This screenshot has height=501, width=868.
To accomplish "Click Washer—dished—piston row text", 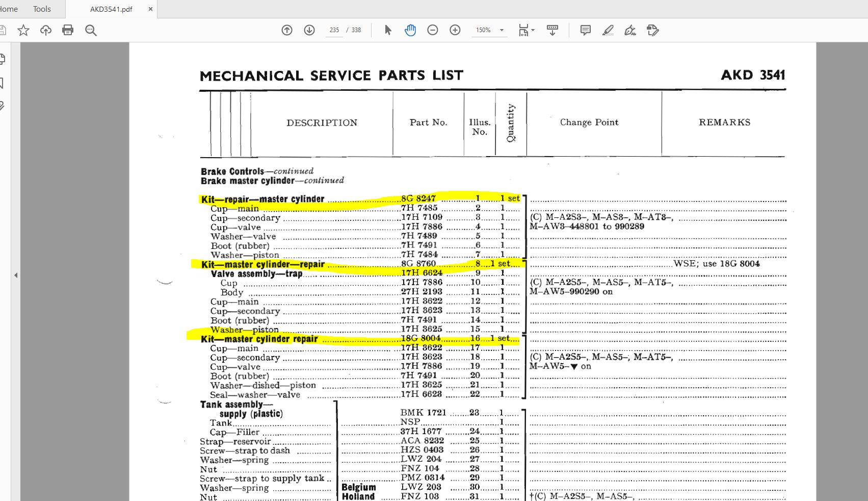I will [263, 385].
